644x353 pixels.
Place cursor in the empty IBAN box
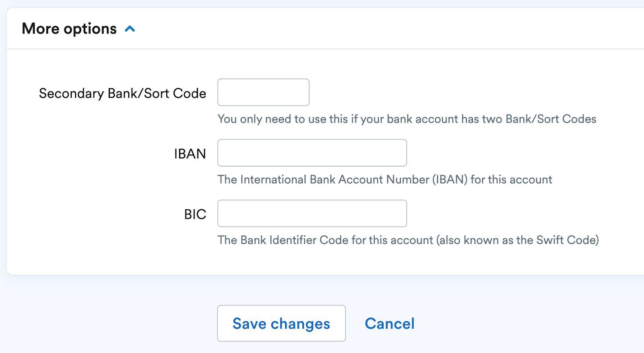(312, 153)
